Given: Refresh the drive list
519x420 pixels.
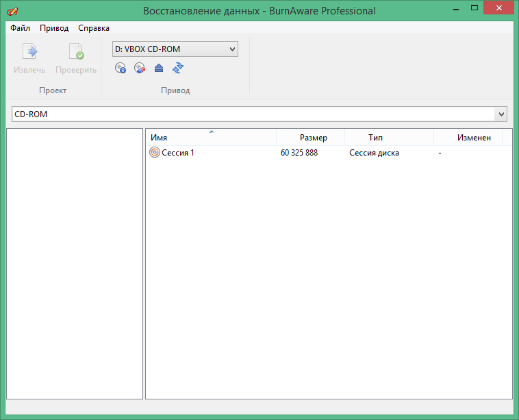Looking at the screenshot, I should point(178,68).
